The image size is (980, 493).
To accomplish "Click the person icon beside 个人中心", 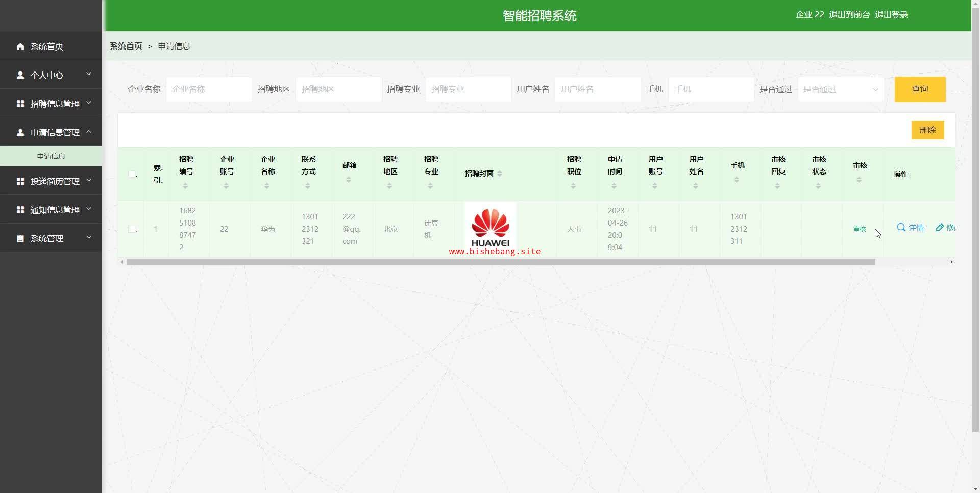I will (x=20, y=75).
